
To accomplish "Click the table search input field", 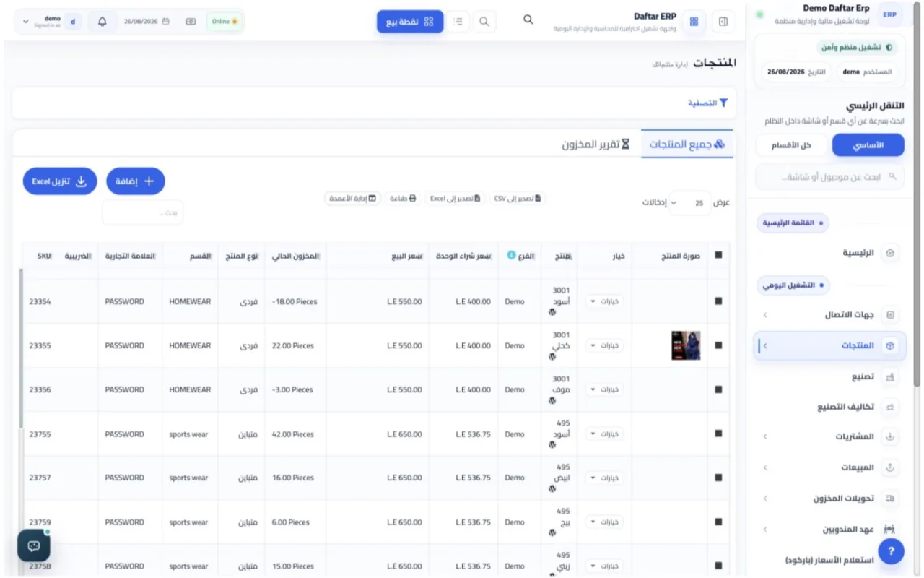I will [143, 213].
